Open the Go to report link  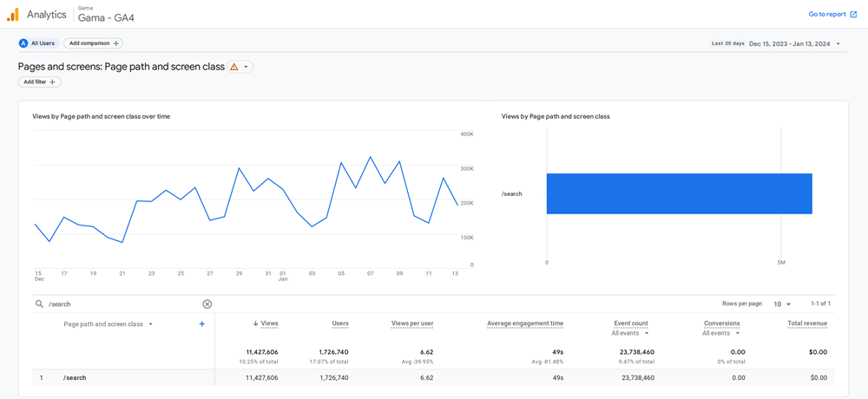[832, 15]
